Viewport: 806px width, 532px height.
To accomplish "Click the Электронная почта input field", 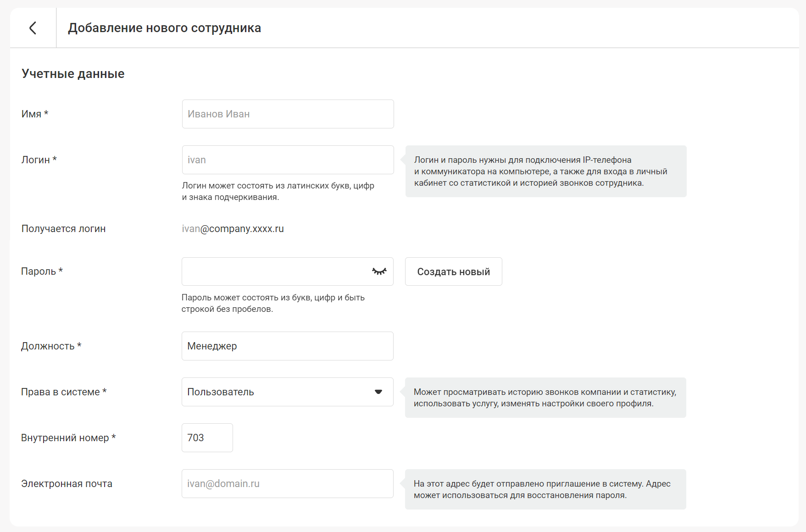I will point(288,483).
